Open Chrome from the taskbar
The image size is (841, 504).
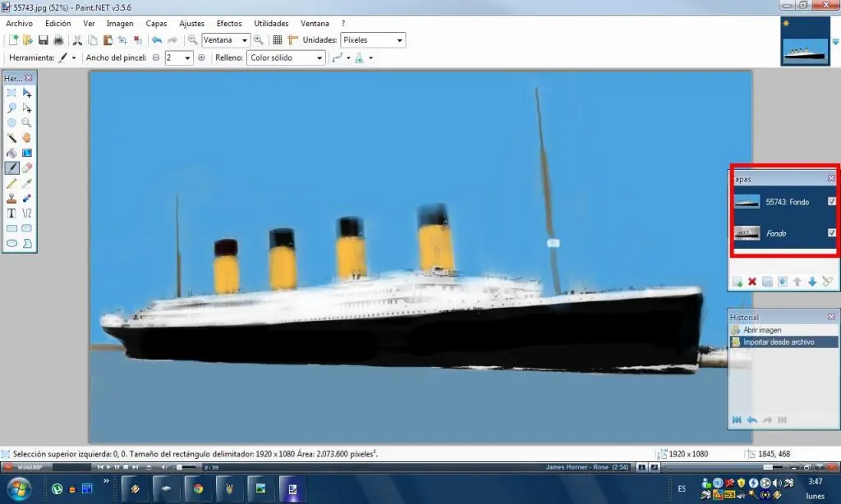coord(199,489)
